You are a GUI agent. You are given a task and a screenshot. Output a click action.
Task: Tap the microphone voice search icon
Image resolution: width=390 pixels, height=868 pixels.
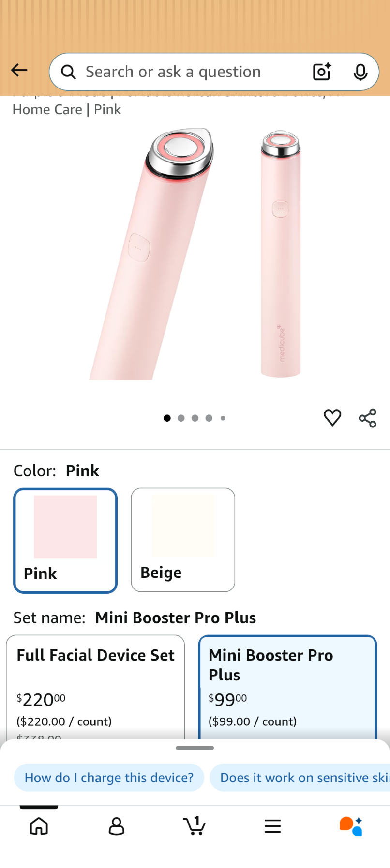[360, 72]
